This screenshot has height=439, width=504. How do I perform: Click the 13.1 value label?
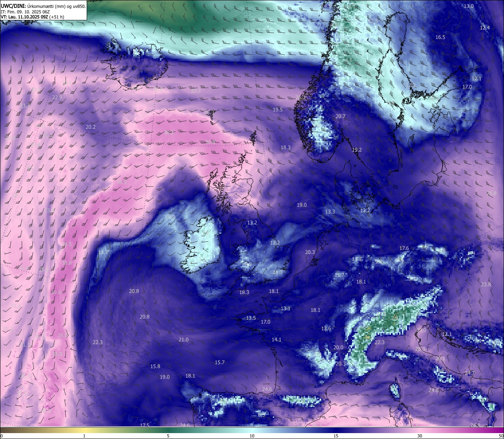[285, 308]
